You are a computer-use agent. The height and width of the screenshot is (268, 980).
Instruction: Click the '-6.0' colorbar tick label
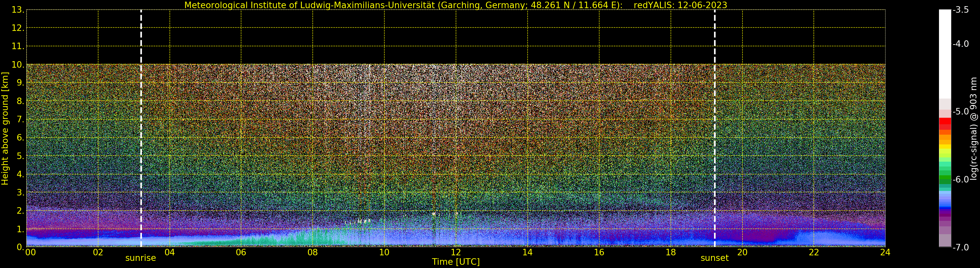[960, 179]
